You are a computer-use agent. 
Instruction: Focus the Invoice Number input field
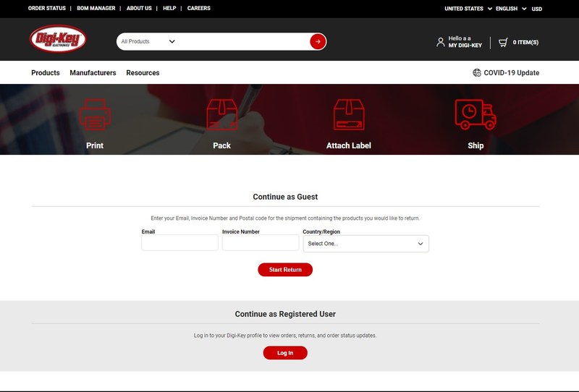261,243
